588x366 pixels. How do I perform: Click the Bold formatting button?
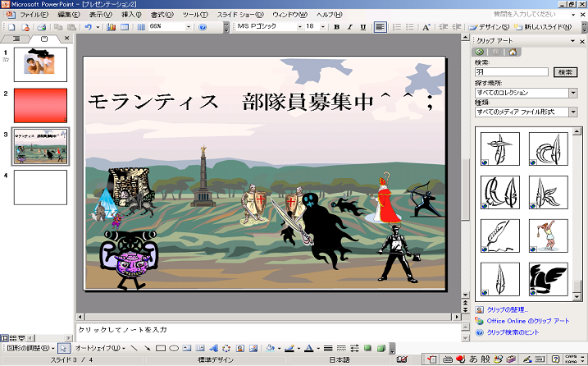click(337, 27)
